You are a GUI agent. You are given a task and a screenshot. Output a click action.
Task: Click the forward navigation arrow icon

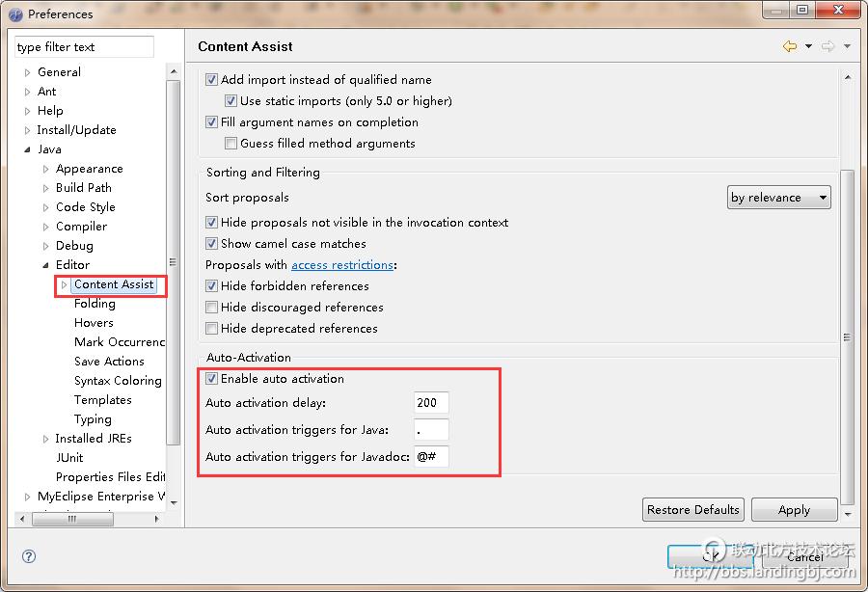pyautogui.click(x=827, y=46)
